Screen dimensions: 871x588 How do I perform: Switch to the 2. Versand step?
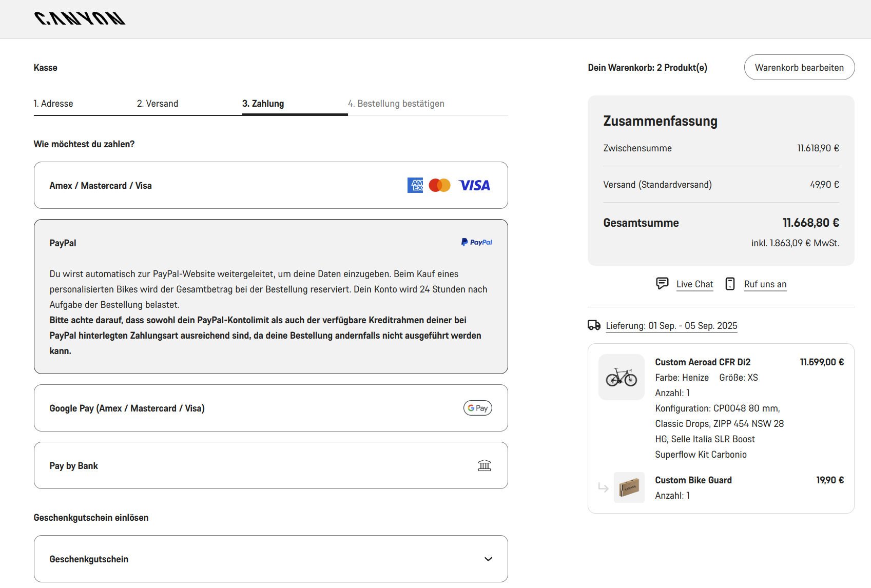point(158,104)
